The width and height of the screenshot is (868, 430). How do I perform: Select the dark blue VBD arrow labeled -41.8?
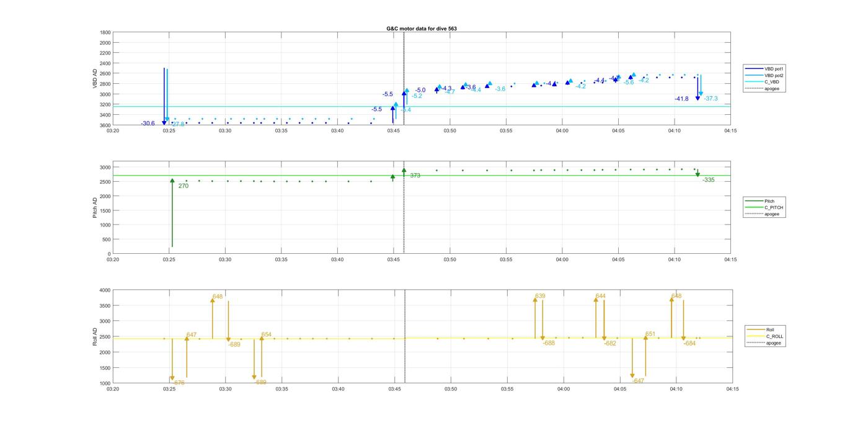point(697,88)
